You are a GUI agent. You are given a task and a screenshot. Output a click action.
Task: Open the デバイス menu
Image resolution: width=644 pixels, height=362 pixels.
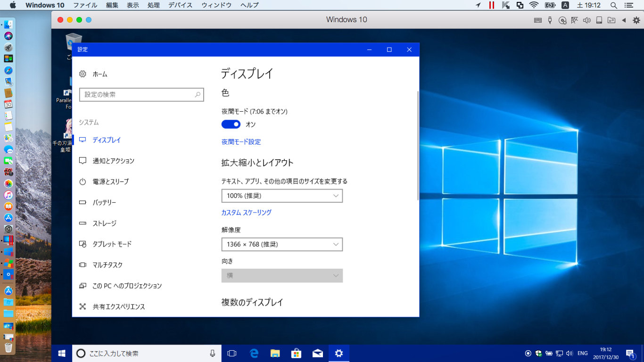point(180,5)
